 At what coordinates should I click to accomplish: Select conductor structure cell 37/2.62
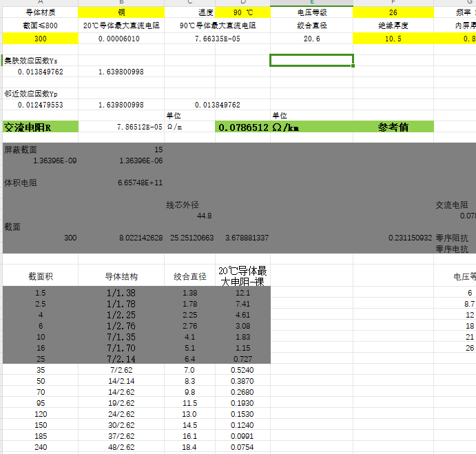tap(121, 436)
